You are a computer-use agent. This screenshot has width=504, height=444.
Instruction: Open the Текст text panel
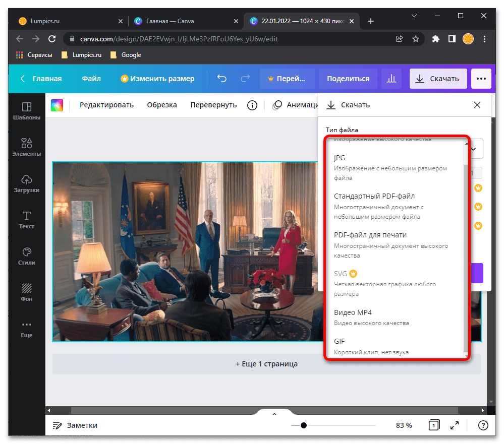pyautogui.click(x=27, y=220)
